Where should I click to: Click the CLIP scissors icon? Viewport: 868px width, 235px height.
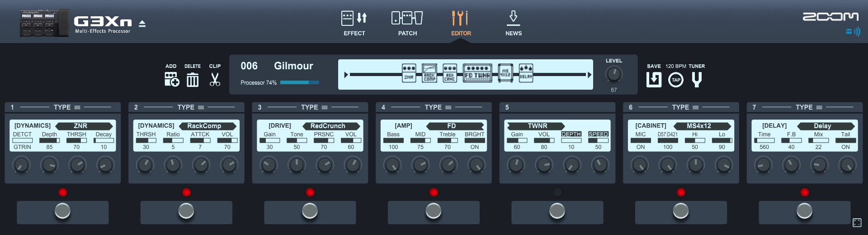215,79
